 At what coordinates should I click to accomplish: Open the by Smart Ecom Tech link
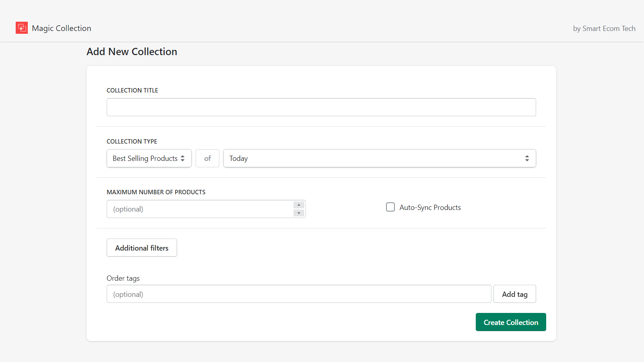[604, 29]
